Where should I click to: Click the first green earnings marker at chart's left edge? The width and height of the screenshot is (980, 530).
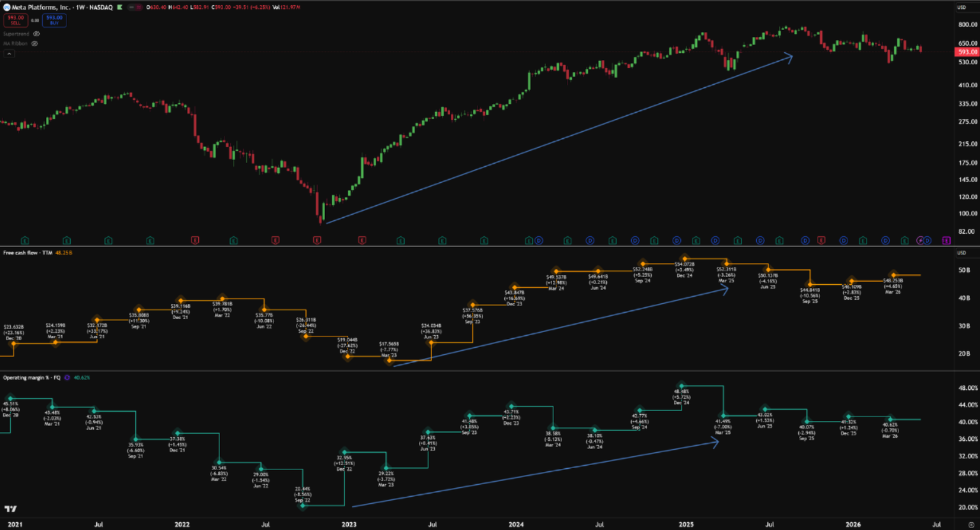tap(25, 240)
